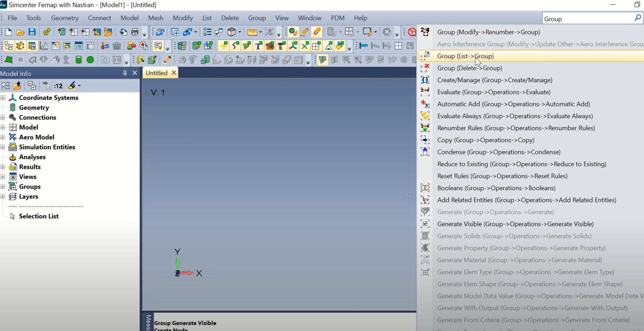Expand the Coordinate Systems tree node
The image size is (644, 331).
tap(3, 98)
